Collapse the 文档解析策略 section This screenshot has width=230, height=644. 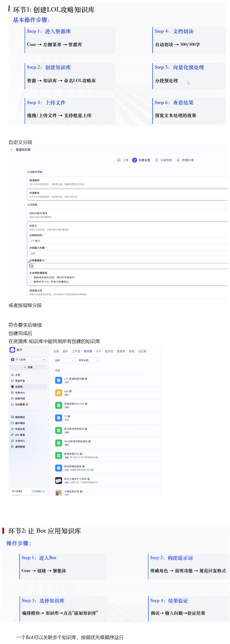pos(24,172)
